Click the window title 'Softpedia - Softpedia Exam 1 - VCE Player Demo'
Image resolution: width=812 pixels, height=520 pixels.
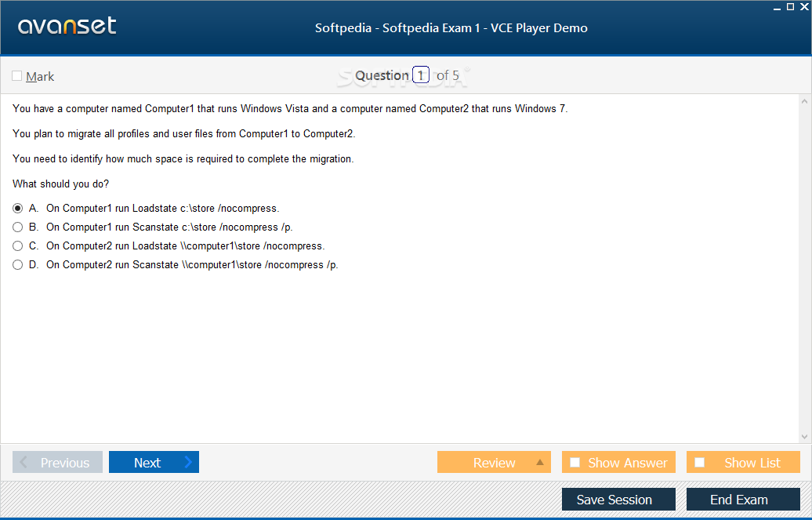pos(451,28)
